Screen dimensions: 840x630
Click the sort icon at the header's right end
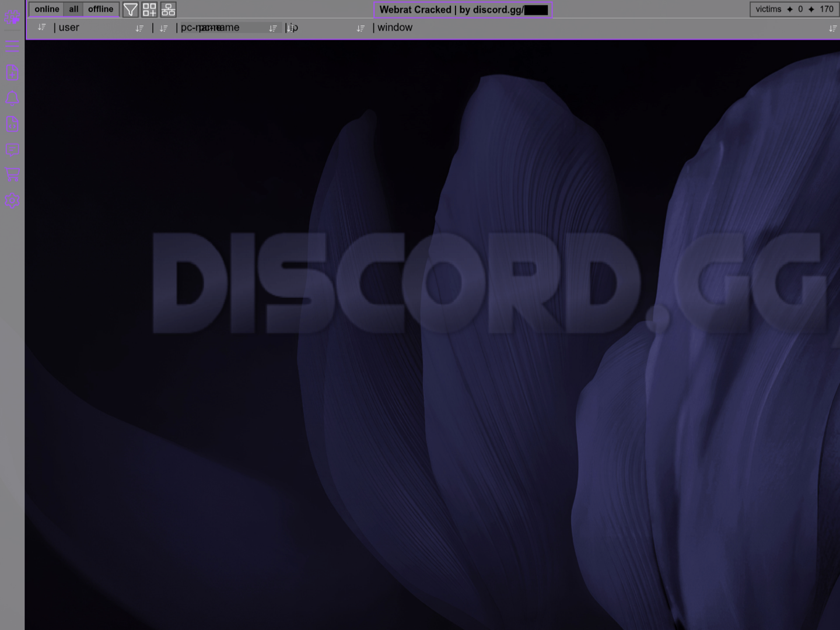click(x=832, y=28)
